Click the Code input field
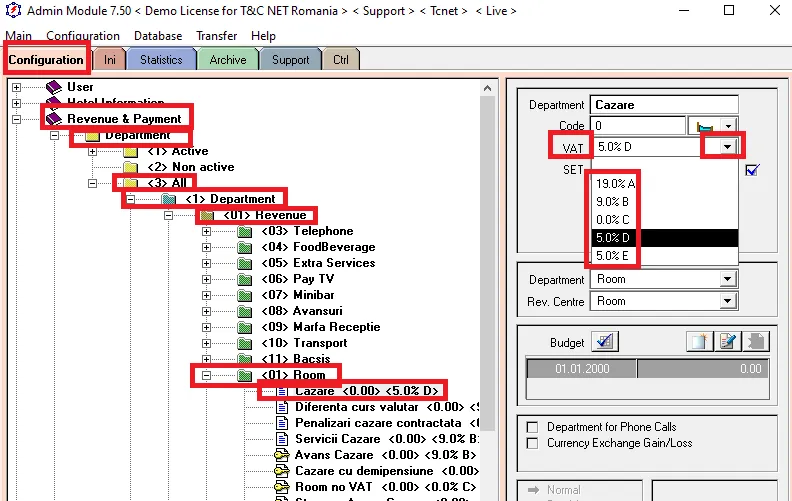This screenshot has height=501, width=792. (x=638, y=126)
